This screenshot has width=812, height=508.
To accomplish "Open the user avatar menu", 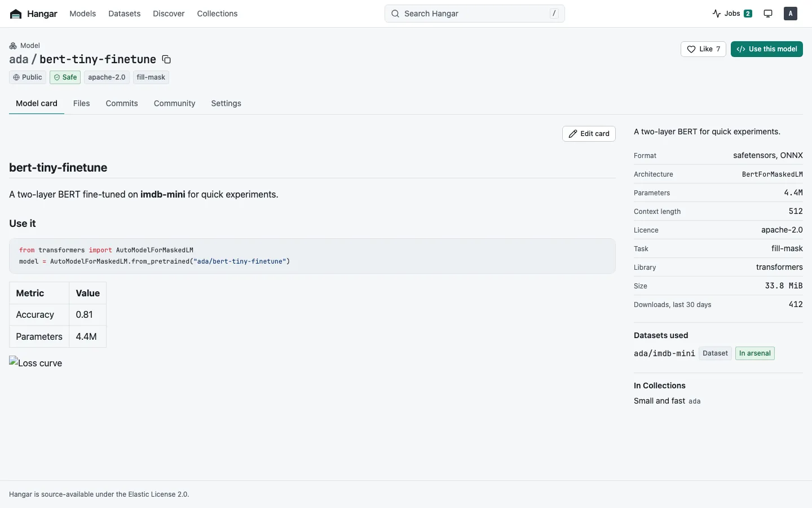I will [791, 14].
